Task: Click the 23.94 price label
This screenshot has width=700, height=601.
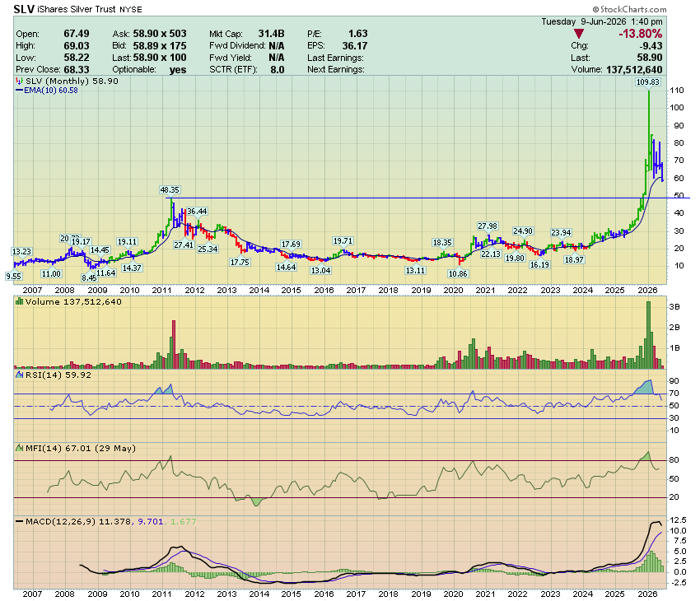Action: (x=561, y=233)
